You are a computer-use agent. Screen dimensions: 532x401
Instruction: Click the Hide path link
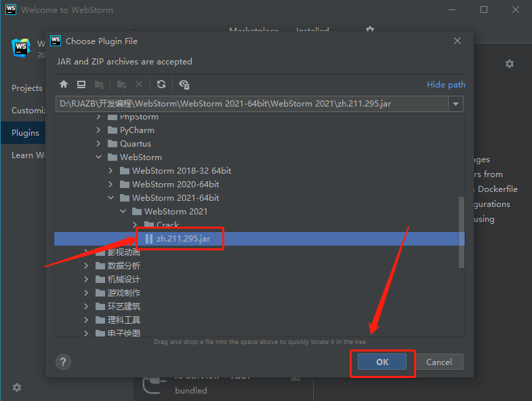click(446, 85)
